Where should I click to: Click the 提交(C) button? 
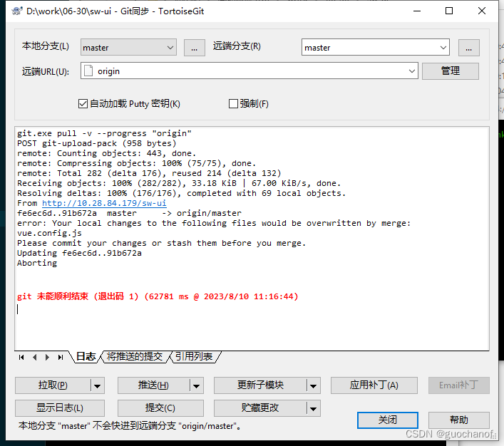pyautogui.click(x=160, y=408)
